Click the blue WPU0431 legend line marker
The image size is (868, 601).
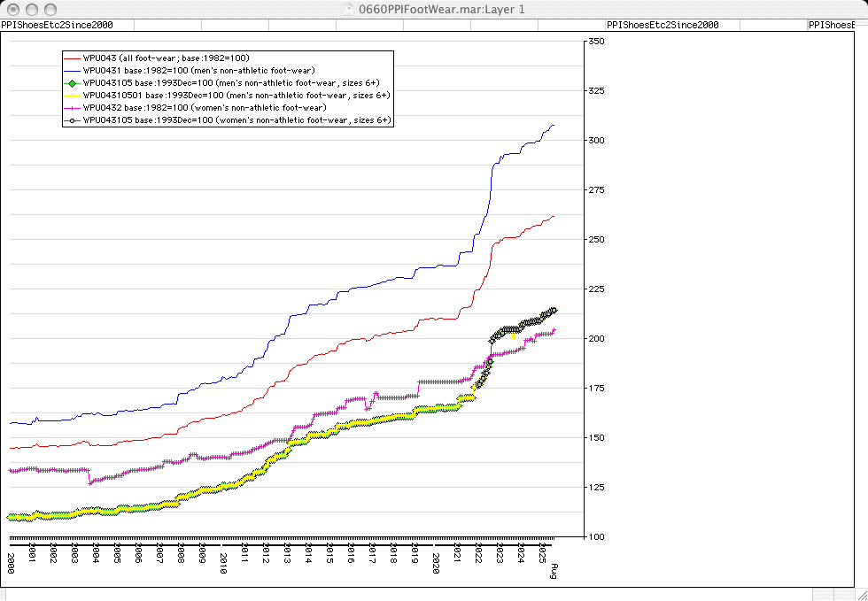click(72, 69)
